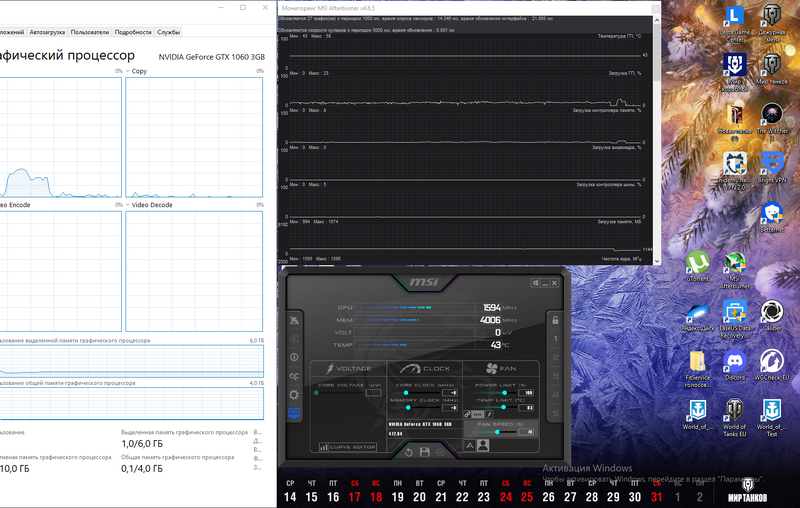Open Lesta Game Center desktop shortcut
This screenshot has height=508, width=800.
pyautogui.click(x=735, y=22)
